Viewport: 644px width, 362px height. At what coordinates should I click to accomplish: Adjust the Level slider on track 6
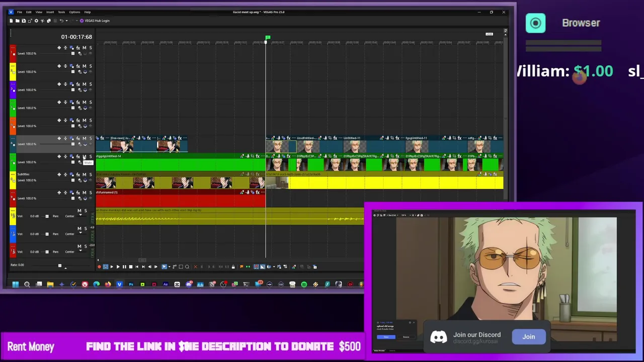72,144
